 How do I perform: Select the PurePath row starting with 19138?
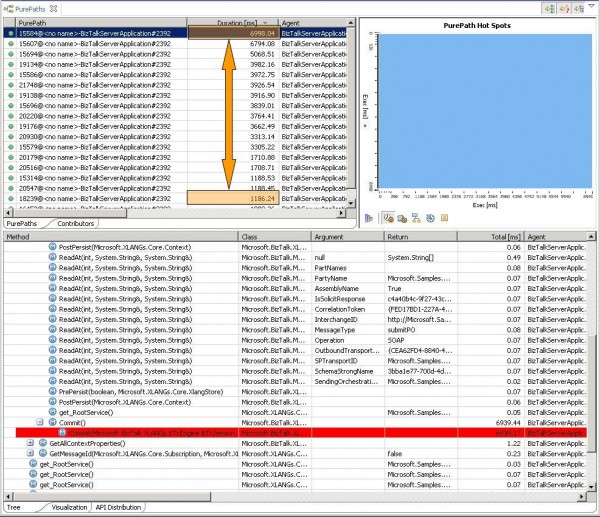point(175,96)
